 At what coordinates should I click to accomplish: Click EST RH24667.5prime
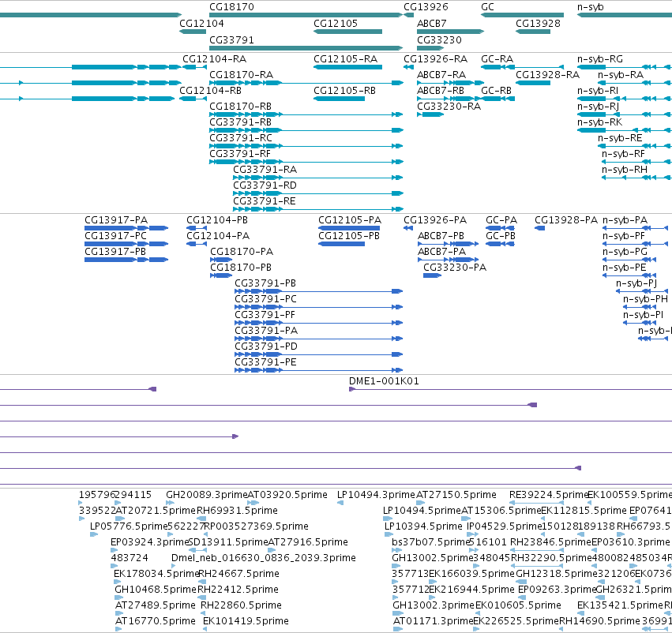[202, 582]
